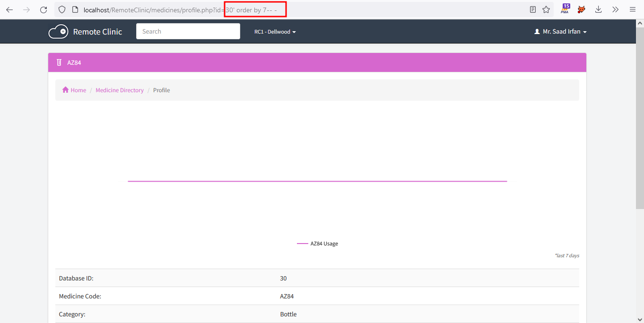Select the Database ID value 30
Screen dimensions: 644x323
[x=283, y=278]
